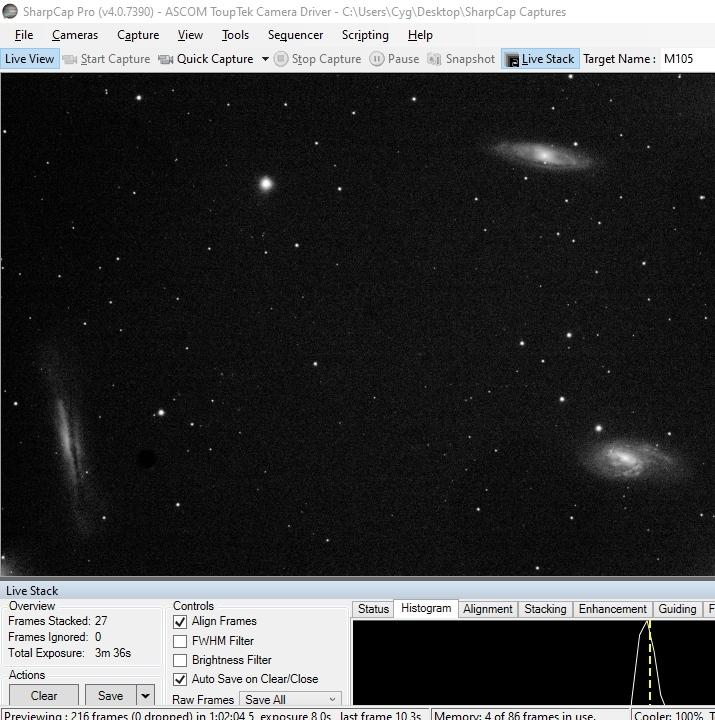The image size is (715, 720).
Task: Switch to the Stacking tab
Action: pyautogui.click(x=545, y=609)
